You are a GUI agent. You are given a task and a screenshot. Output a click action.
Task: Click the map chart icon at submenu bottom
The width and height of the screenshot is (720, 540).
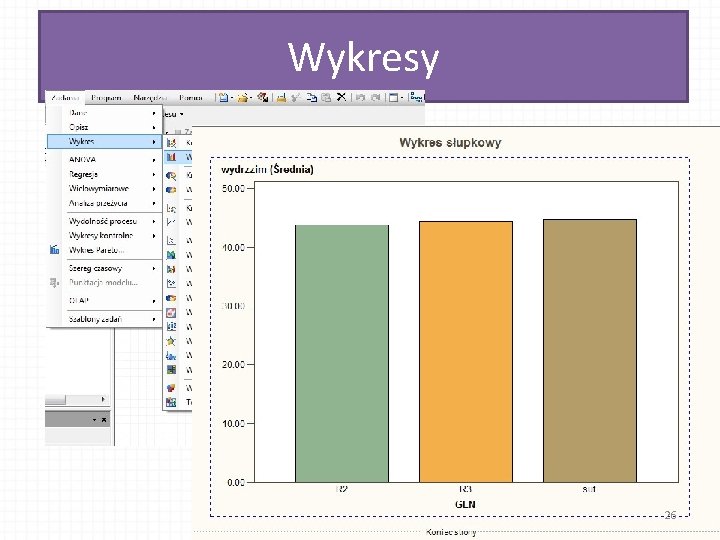tap(171, 402)
